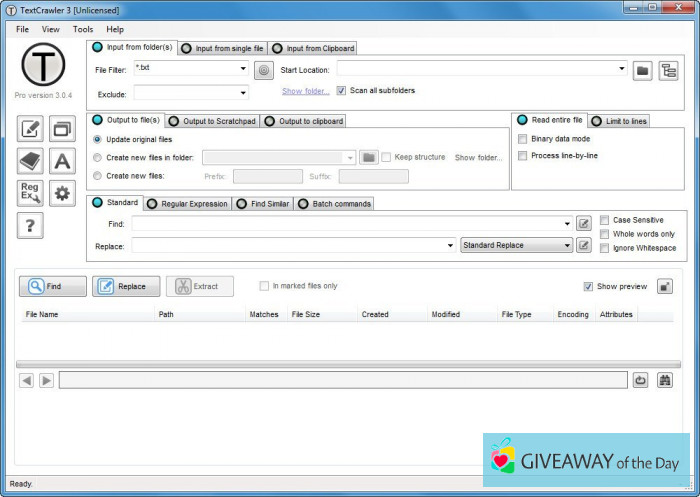Open the RegEx tester icon

click(30, 193)
